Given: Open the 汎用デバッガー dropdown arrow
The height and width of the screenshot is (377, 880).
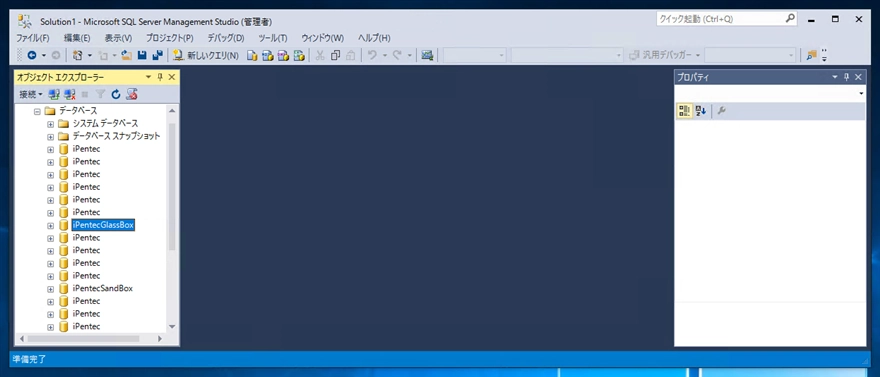Looking at the screenshot, I should point(698,55).
